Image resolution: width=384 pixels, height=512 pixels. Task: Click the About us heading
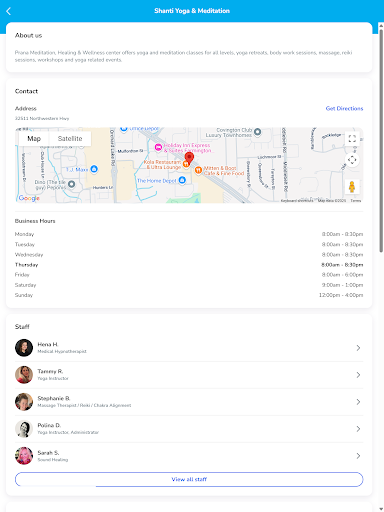(x=28, y=35)
